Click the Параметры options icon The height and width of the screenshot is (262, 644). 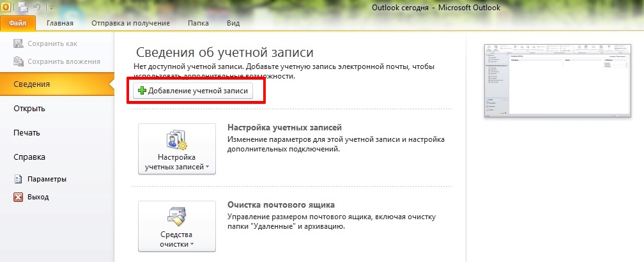pyautogui.click(x=18, y=179)
